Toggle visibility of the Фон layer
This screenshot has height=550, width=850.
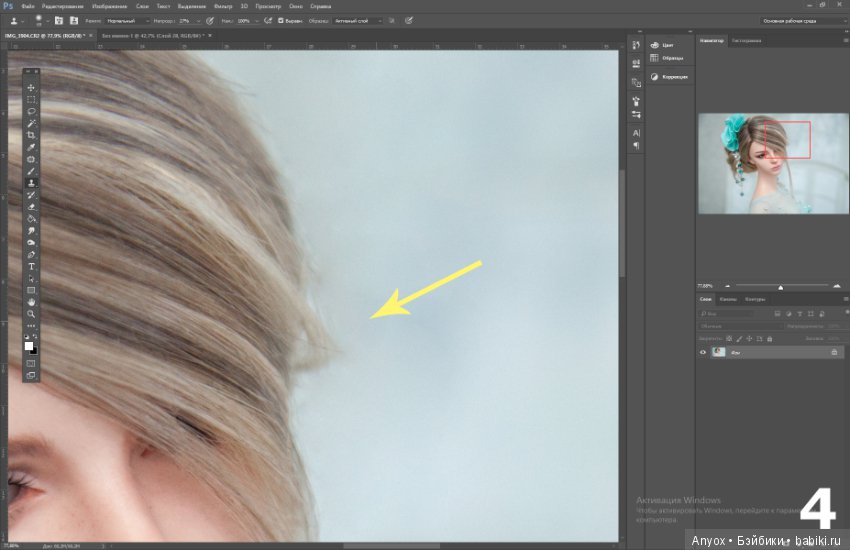pos(703,352)
